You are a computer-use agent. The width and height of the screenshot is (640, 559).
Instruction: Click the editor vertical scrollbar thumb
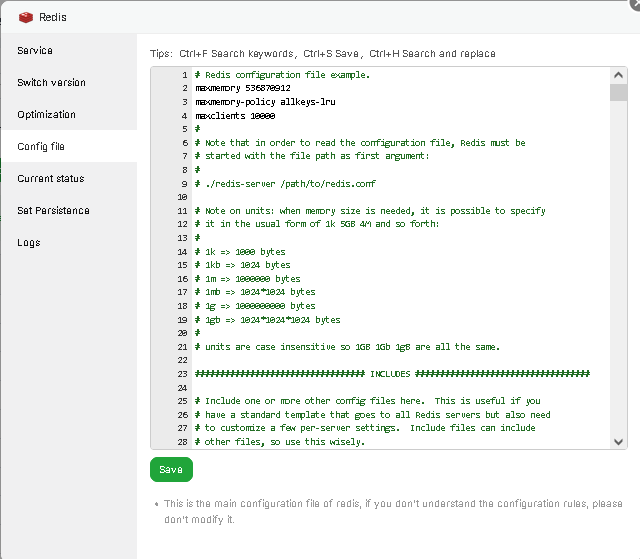618,92
